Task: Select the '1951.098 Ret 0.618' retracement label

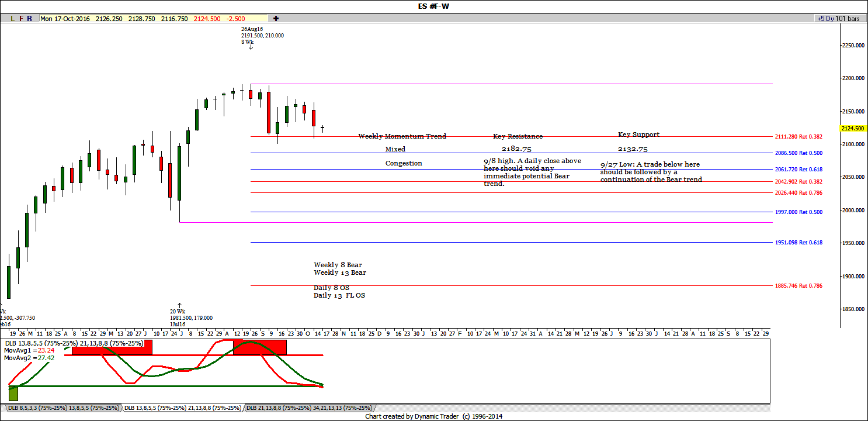Action: (x=798, y=242)
